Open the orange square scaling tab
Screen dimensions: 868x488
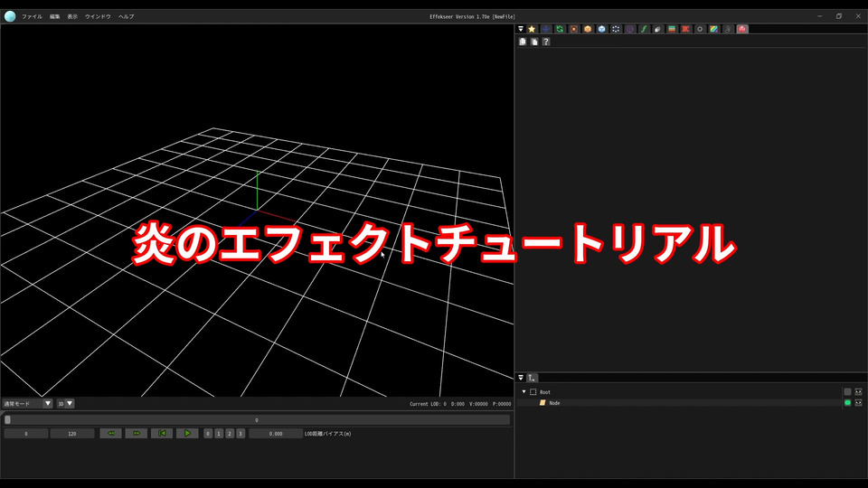tap(573, 29)
